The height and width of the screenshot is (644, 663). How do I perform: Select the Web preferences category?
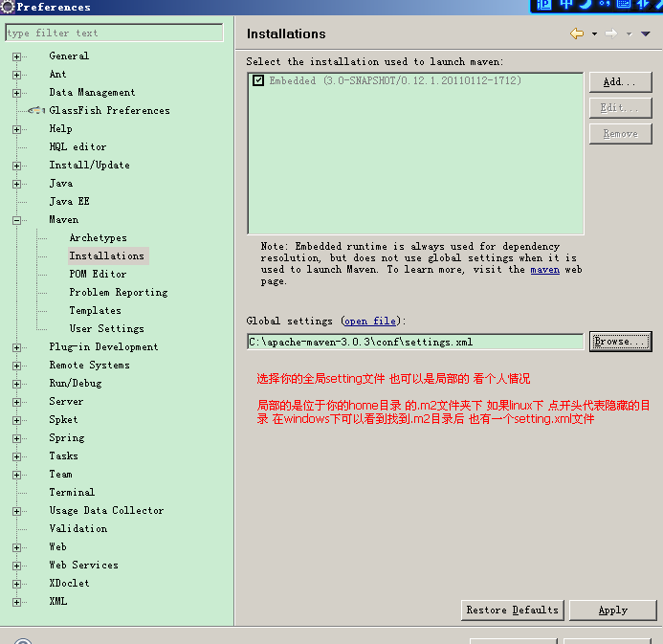[x=58, y=546]
